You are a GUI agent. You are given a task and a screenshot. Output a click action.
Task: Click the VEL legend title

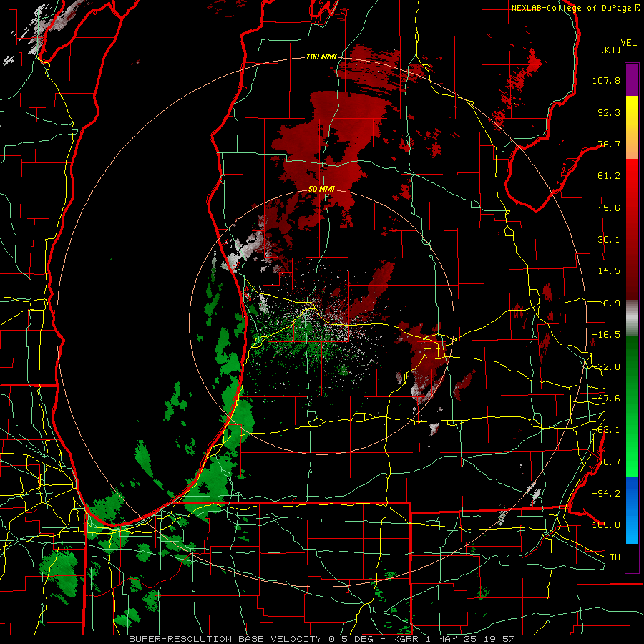[628, 43]
